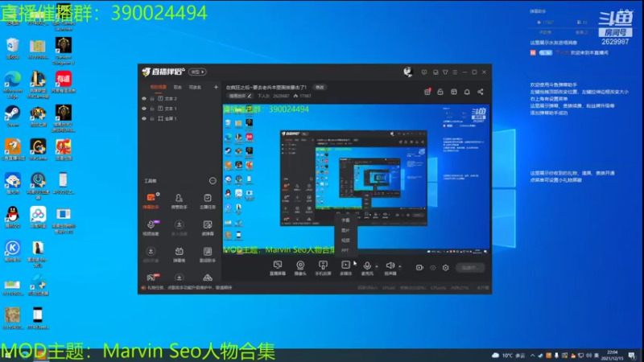The width and height of the screenshot is (644, 362).
Task: Click the room number 2629987 text
Action: point(615,42)
